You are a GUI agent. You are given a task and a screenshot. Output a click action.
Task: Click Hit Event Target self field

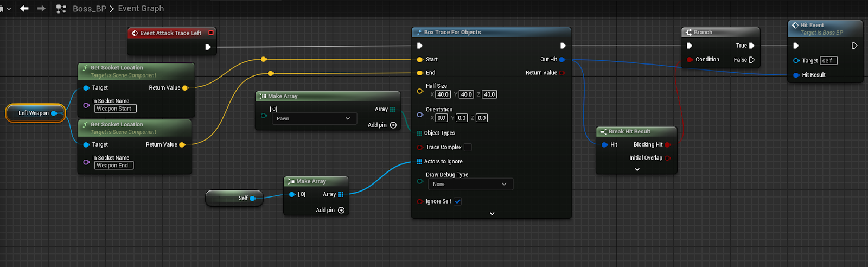coord(828,61)
